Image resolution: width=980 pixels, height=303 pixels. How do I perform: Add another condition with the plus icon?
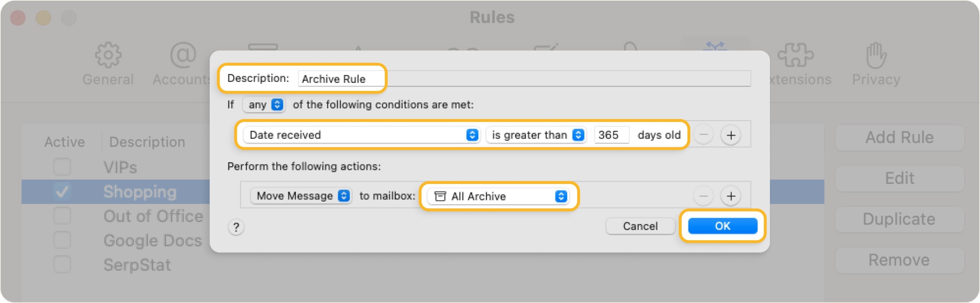click(x=731, y=135)
